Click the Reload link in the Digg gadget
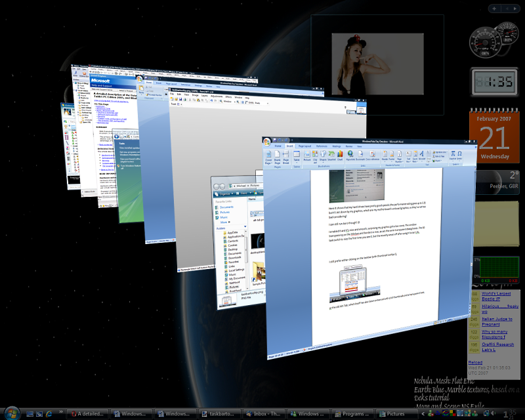The height and width of the screenshot is (420, 525). click(x=476, y=362)
